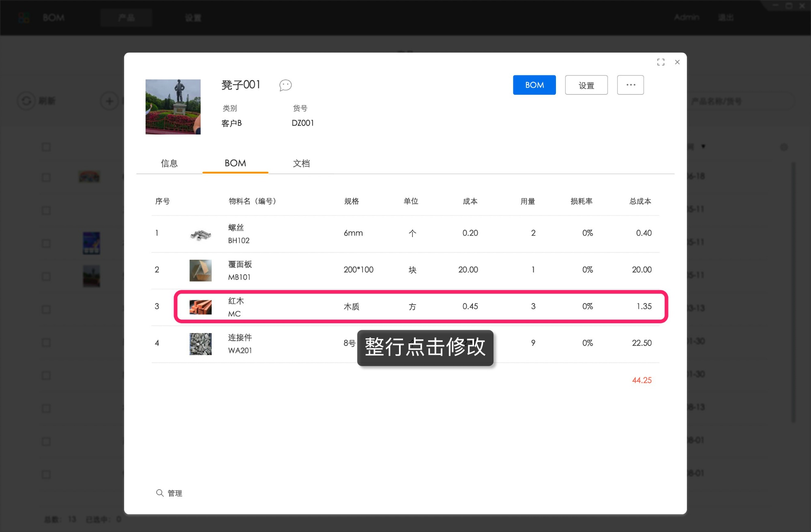Click the 连接件 material thumbnail

[200, 344]
